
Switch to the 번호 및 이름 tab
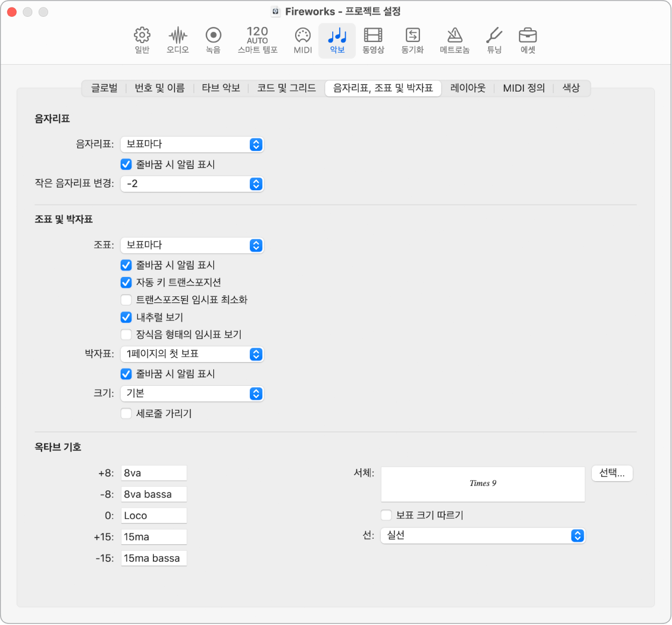159,88
